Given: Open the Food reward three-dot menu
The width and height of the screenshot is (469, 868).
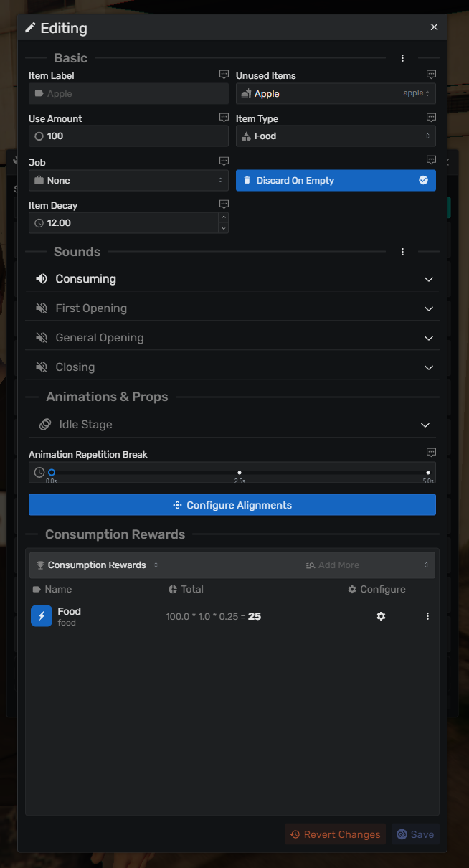Looking at the screenshot, I should [x=427, y=616].
